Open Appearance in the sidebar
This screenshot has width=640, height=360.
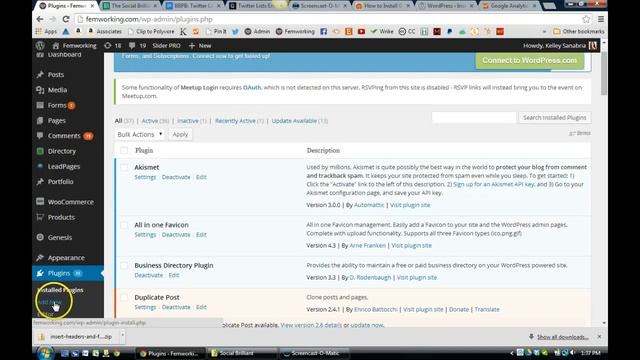[x=66, y=258]
